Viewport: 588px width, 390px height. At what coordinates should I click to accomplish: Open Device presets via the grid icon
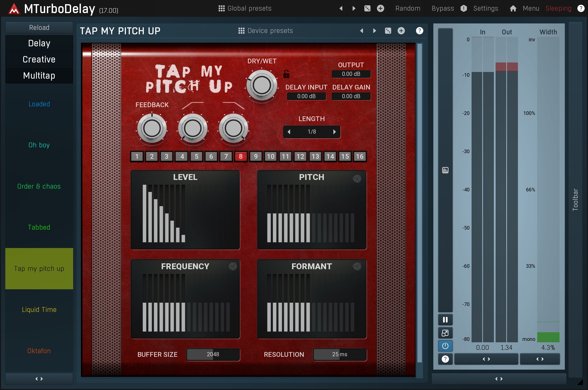pyautogui.click(x=241, y=31)
